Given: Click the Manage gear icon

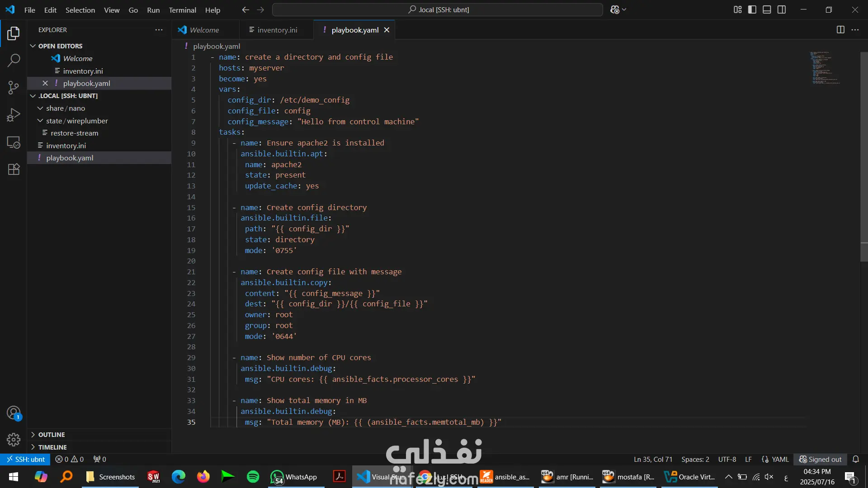Looking at the screenshot, I should [x=14, y=439].
